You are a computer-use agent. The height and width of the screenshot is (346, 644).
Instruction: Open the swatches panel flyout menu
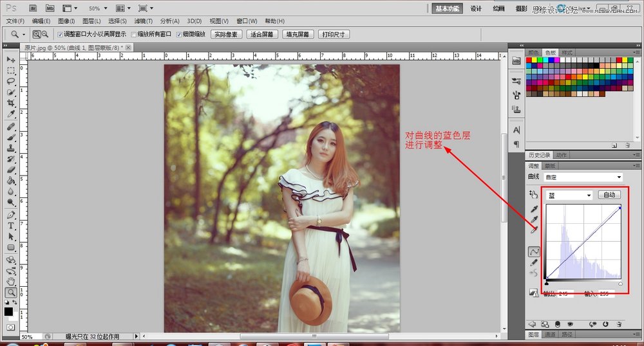tap(636, 53)
